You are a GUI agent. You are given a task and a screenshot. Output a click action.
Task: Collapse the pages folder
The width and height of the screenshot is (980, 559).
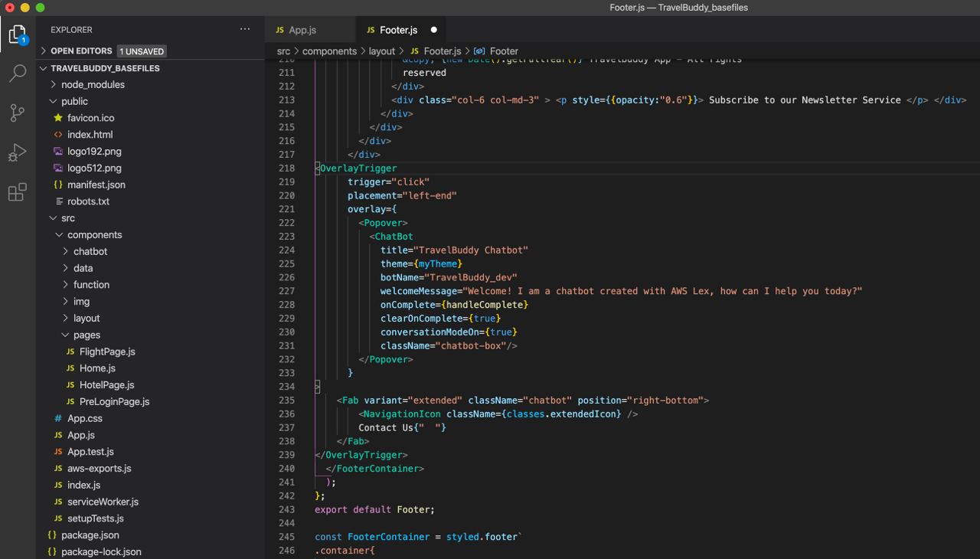click(86, 335)
